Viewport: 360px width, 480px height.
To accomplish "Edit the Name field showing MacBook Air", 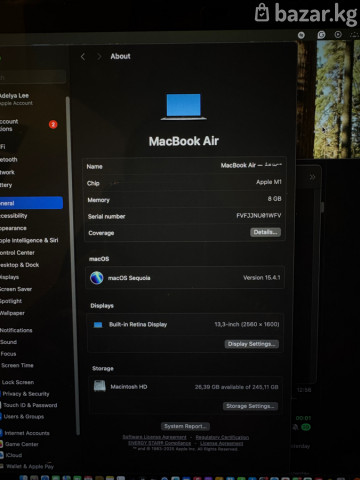I will point(251,165).
